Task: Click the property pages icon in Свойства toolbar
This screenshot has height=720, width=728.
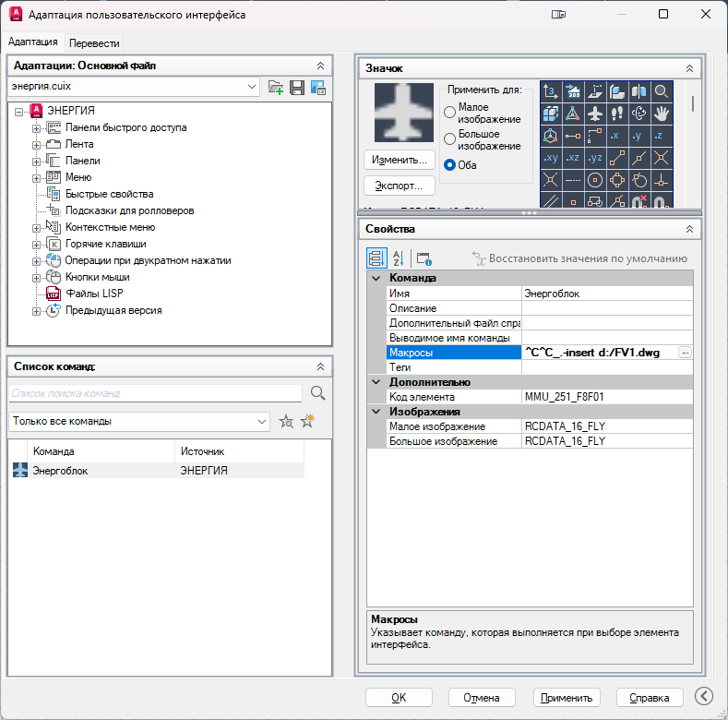Action: (x=424, y=258)
